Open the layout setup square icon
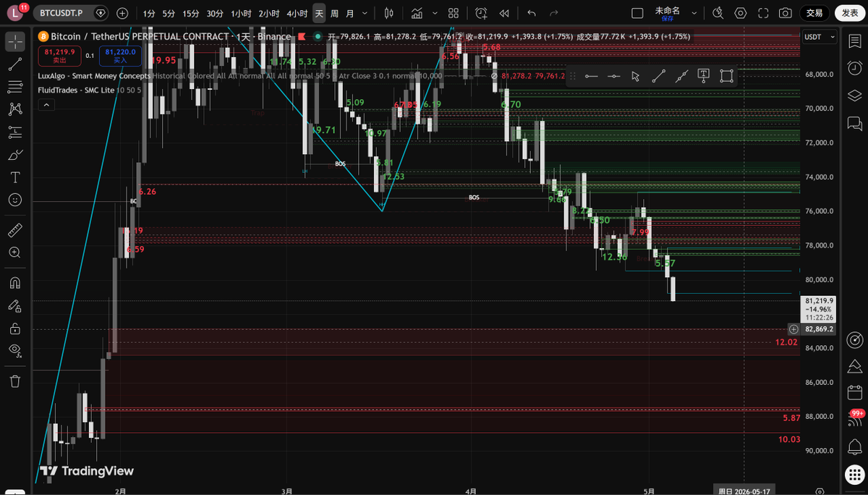This screenshot has width=868, height=495. pyautogui.click(x=637, y=13)
